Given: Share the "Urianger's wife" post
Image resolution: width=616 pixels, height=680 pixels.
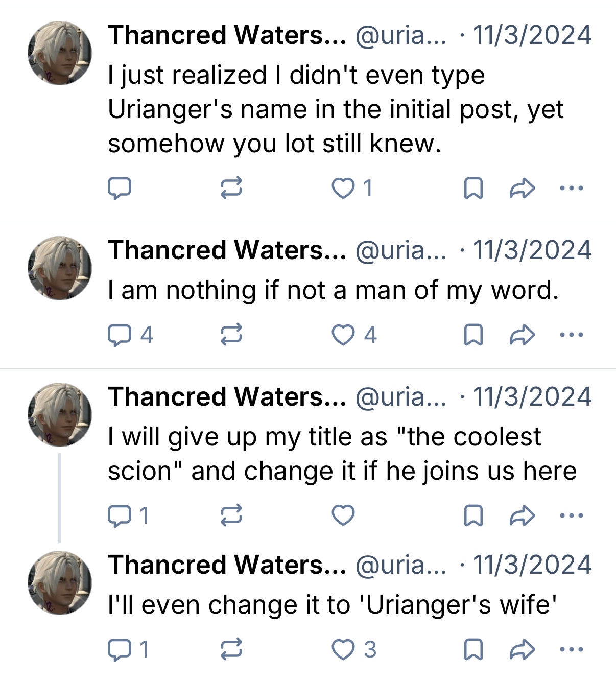Looking at the screenshot, I should [x=522, y=650].
